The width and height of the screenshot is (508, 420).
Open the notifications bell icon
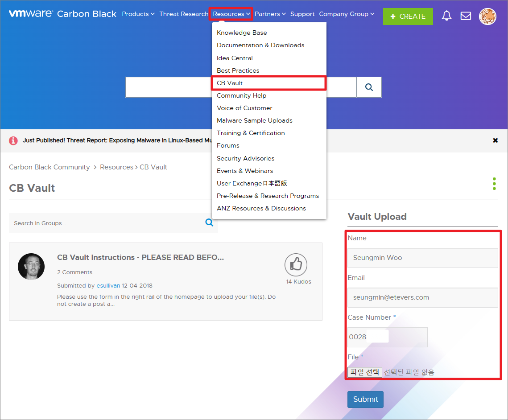tap(446, 16)
